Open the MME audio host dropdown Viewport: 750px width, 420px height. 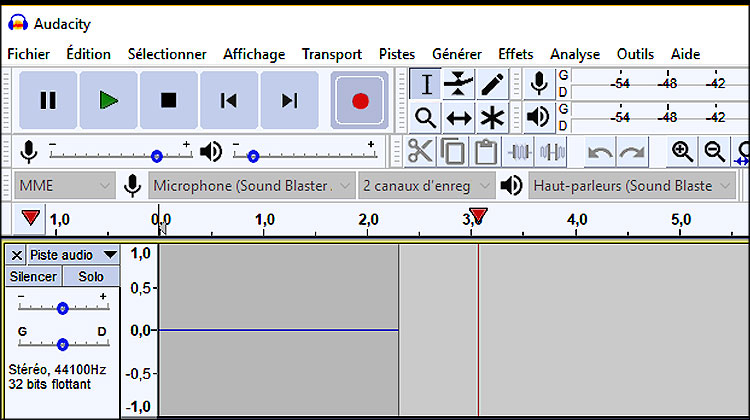click(65, 186)
